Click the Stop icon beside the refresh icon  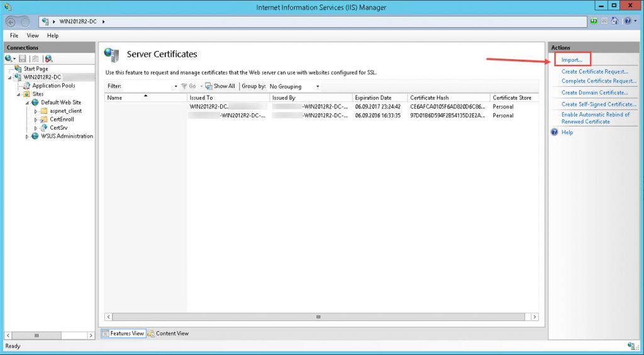[604, 21]
